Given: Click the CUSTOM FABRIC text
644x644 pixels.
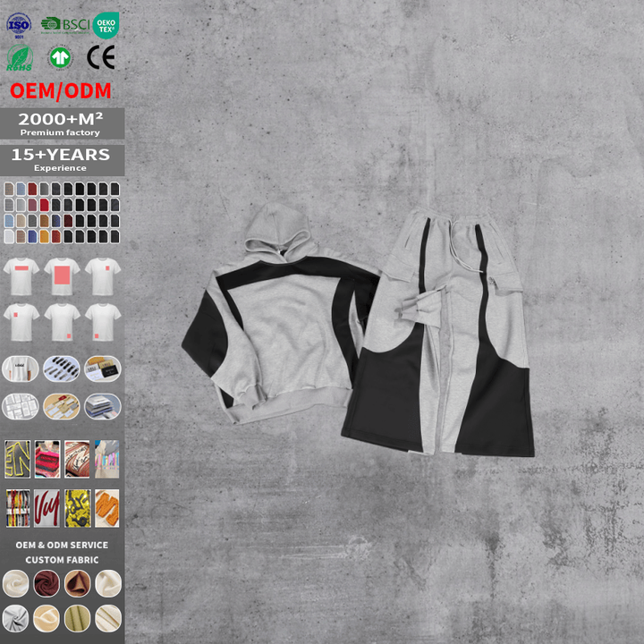Looking at the screenshot, I should coord(62,560).
